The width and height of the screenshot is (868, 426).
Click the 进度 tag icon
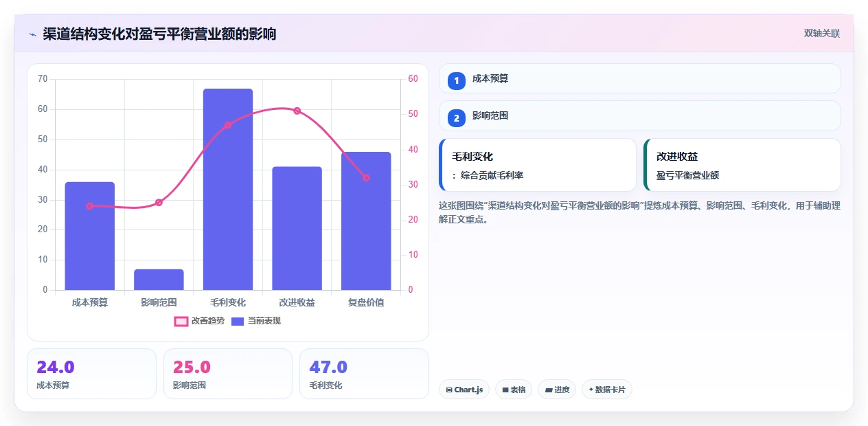549,390
